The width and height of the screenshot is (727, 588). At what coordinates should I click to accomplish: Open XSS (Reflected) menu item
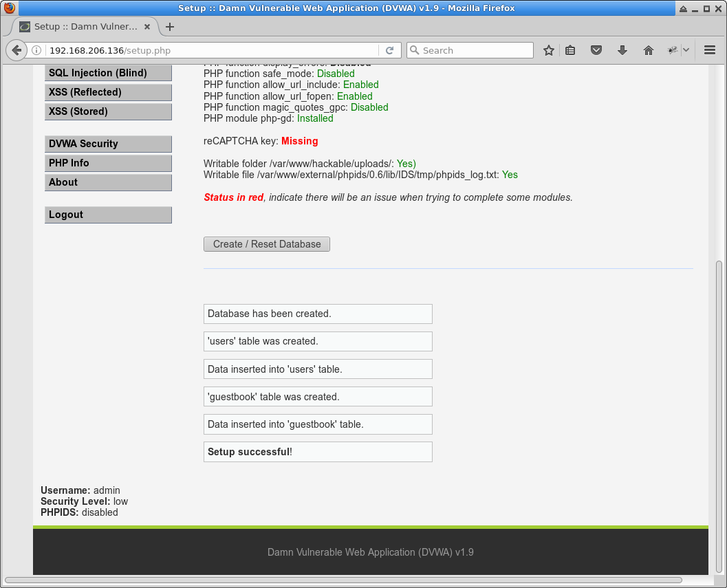click(108, 92)
